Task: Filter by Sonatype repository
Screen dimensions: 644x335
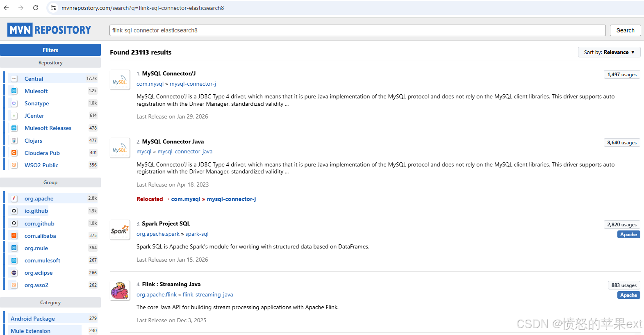Action: (36, 103)
